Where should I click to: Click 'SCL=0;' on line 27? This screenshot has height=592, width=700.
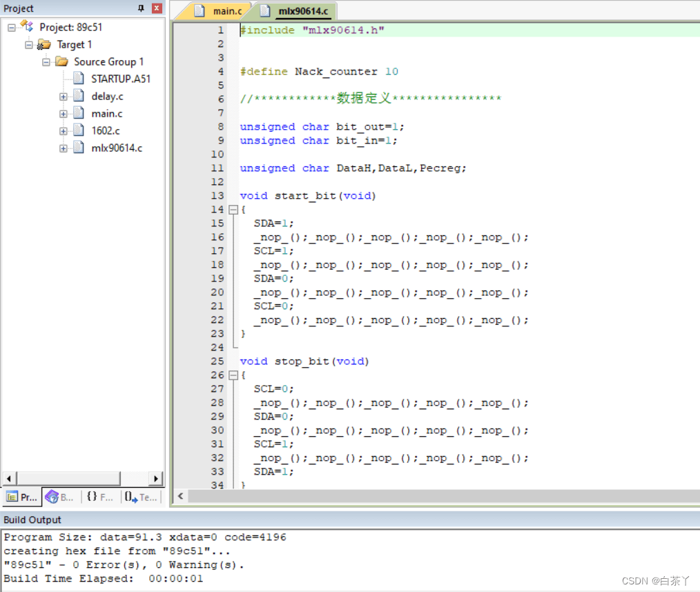pyautogui.click(x=273, y=389)
